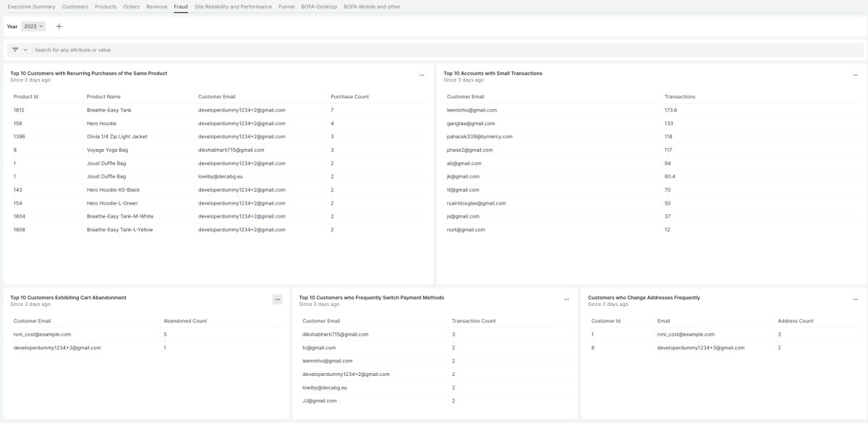Open options for Switch Payment Methods widget
Viewport: 868px width, 423px height.
(566, 299)
